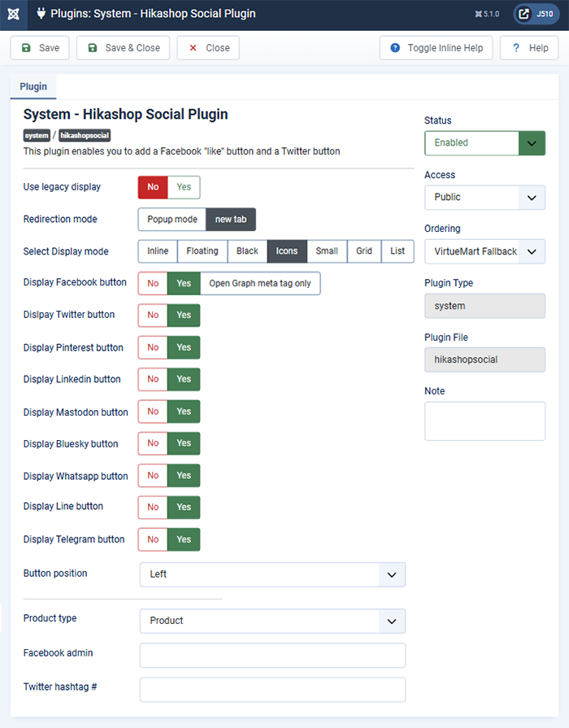569x728 pixels.
Task: Click the Save & Close disk icon
Action: (93, 48)
